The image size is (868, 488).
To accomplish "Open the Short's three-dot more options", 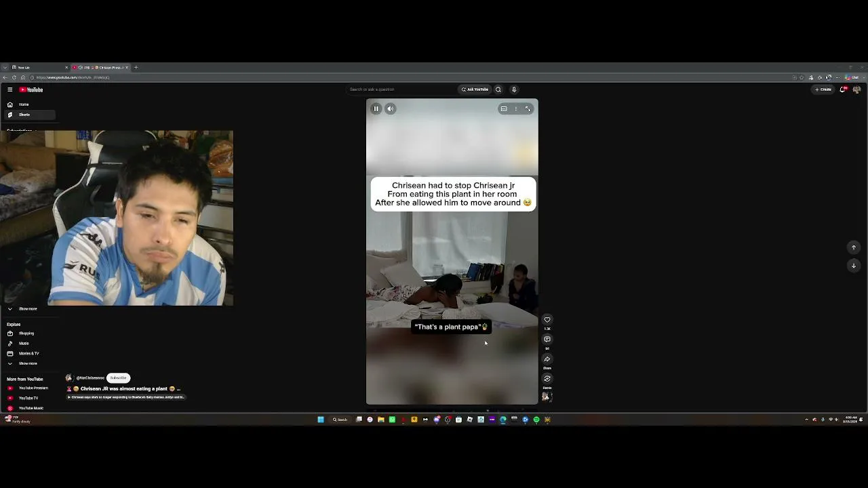I will point(516,108).
